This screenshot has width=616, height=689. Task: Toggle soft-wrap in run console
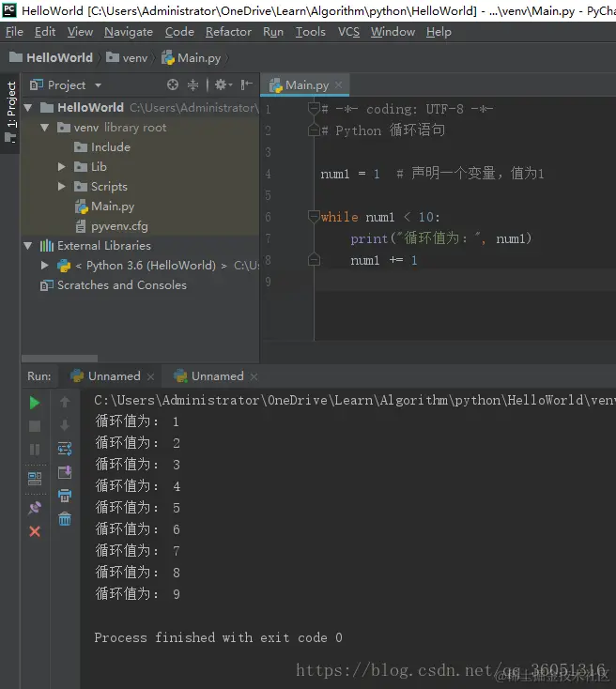(65, 449)
